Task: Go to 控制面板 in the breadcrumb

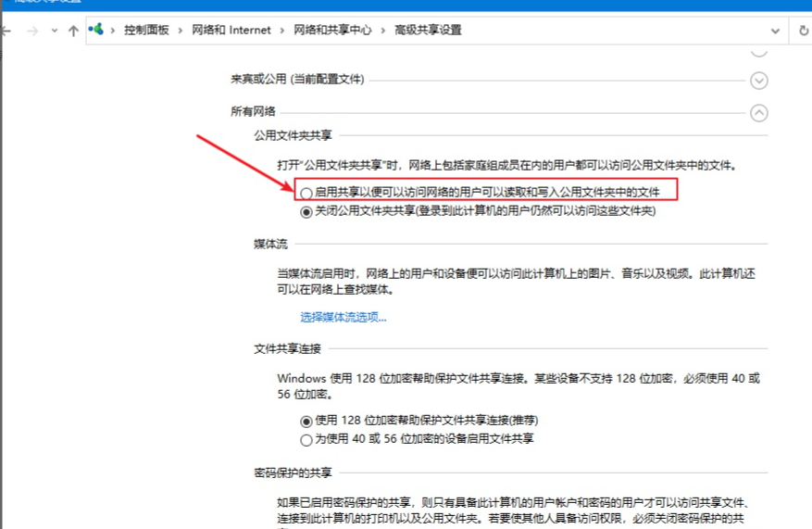Action: point(146,31)
